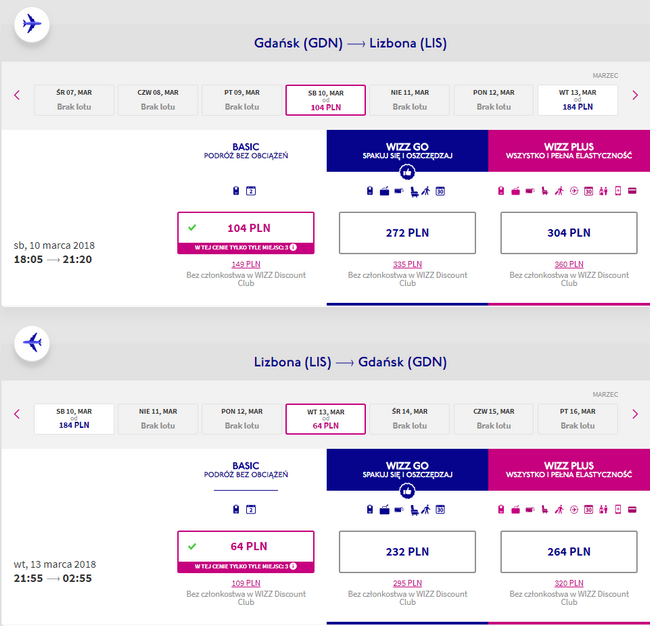This screenshot has height=626, width=650.
Task: Click outbound WIZZ GO small cabin bag icon
Action: point(370,191)
